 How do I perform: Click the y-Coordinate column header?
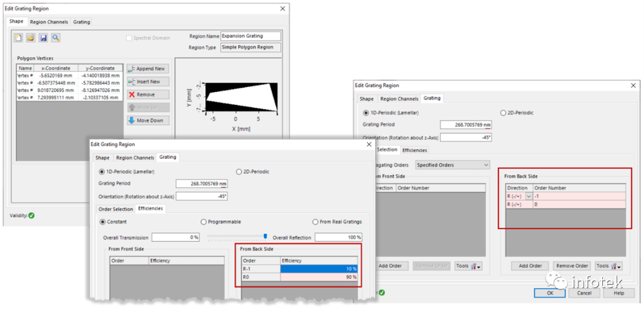(100, 68)
